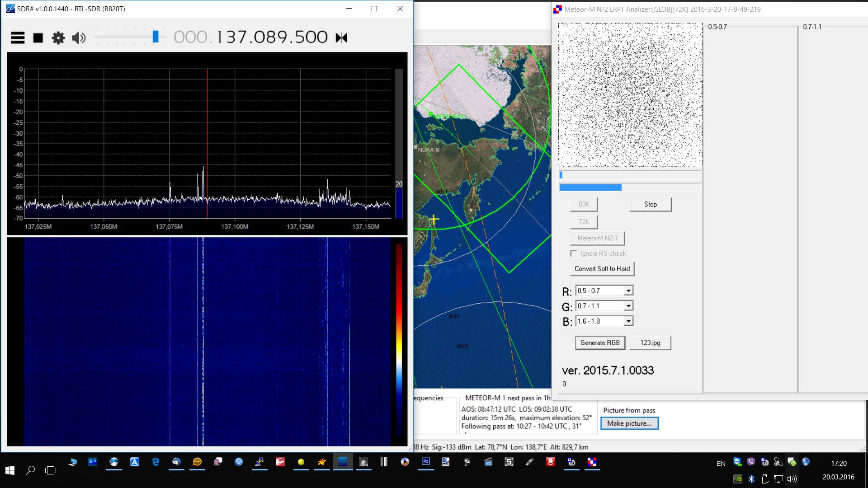Click SDR# title bar app icon
Screen dimensions: 868x488
pyautogui.click(x=10, y=9)
